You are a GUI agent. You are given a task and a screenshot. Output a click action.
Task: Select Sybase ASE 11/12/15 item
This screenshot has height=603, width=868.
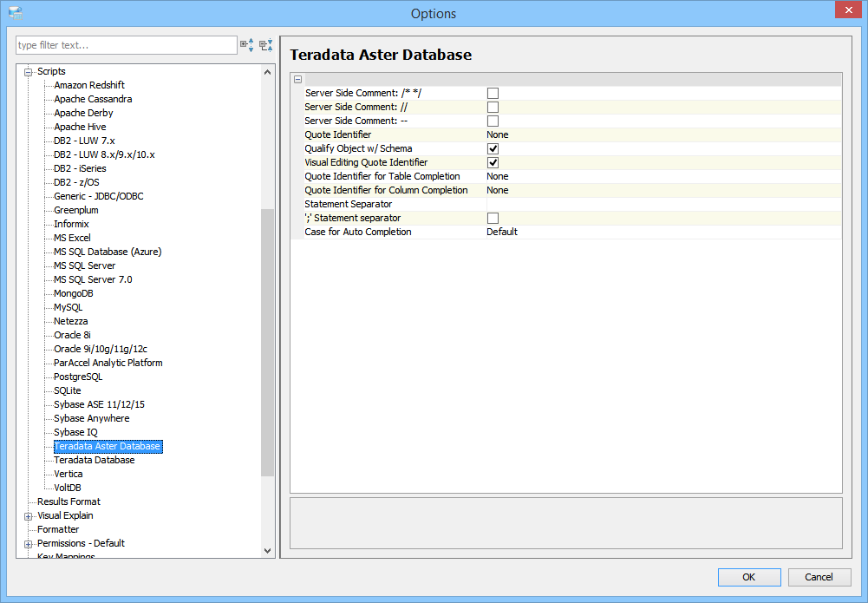99,404
